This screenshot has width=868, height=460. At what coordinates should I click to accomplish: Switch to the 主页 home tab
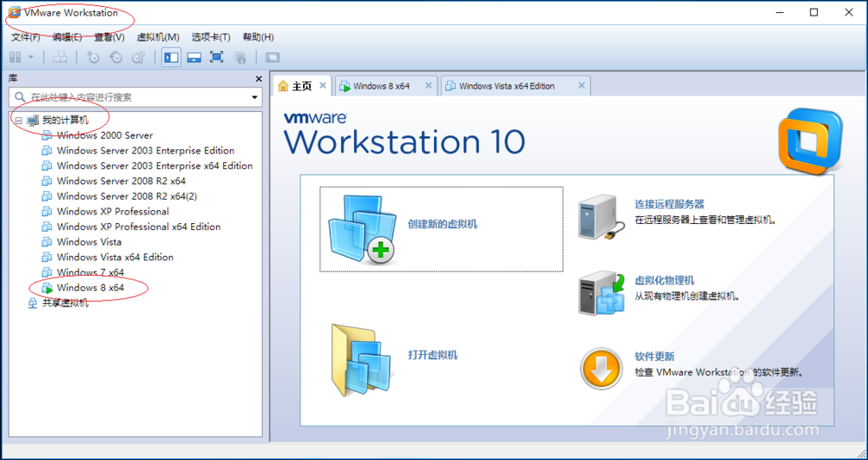(x=302, y=86)
